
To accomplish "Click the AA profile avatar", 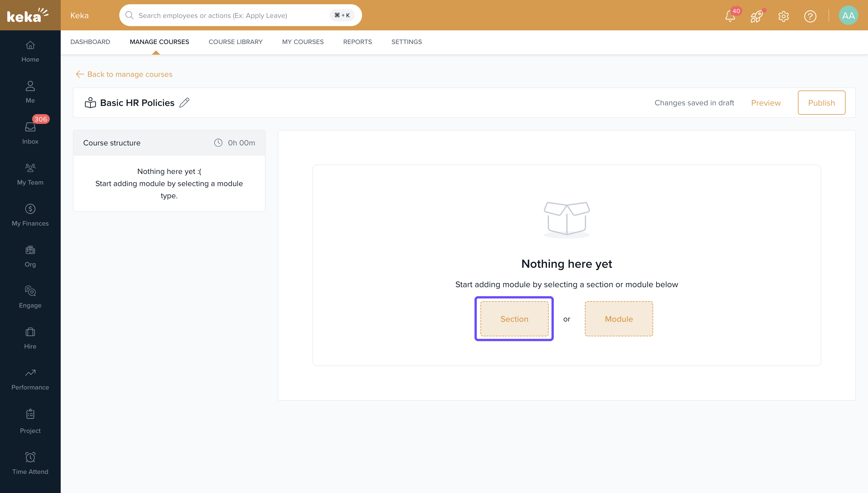I will click(848, 15).
